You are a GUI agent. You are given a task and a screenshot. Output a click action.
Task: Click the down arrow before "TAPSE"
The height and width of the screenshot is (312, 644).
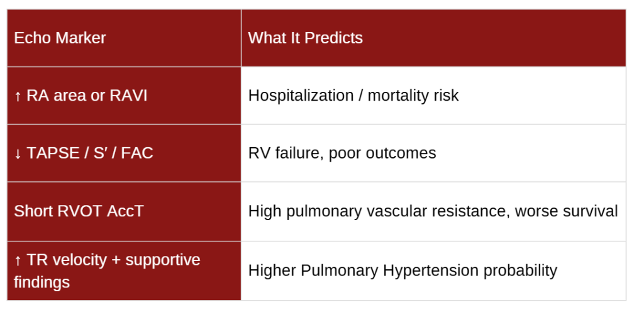18,153
